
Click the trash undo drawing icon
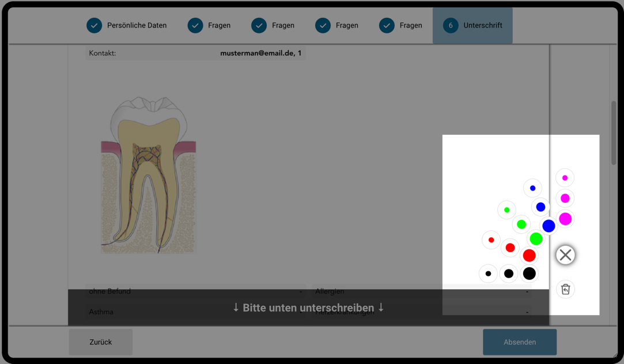tap(565, 289)
